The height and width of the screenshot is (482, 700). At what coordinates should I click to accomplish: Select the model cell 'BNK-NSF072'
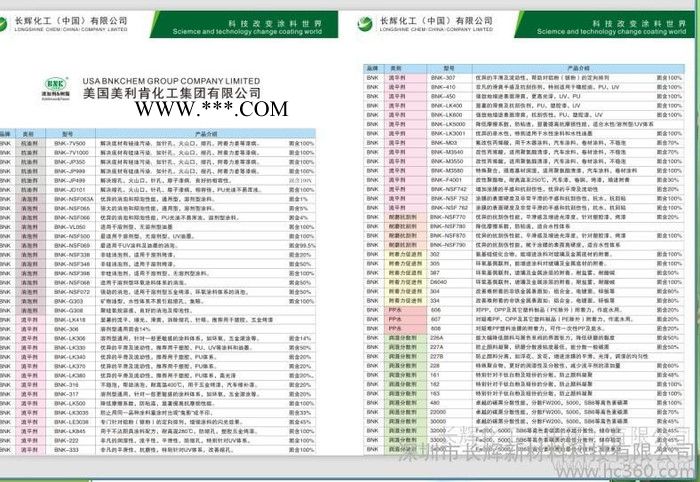tap(70, 292)
